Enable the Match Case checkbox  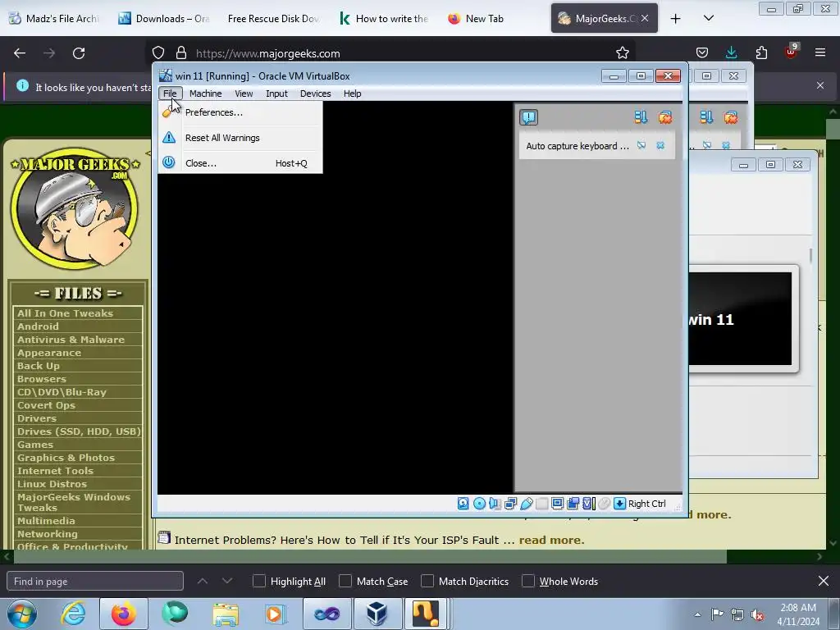[x=345, y=581]
